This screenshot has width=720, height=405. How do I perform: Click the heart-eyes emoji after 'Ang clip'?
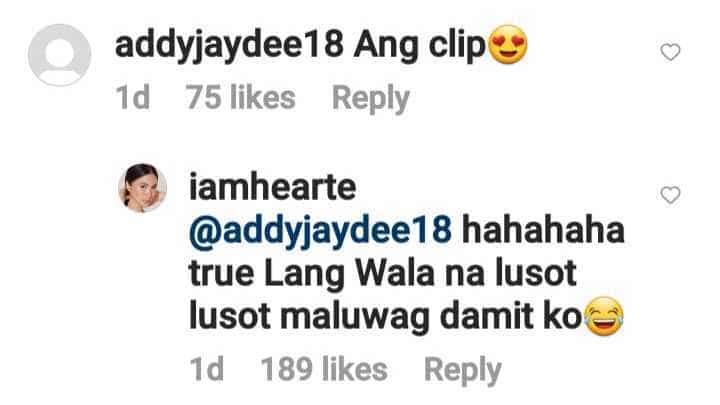(507, 44)
